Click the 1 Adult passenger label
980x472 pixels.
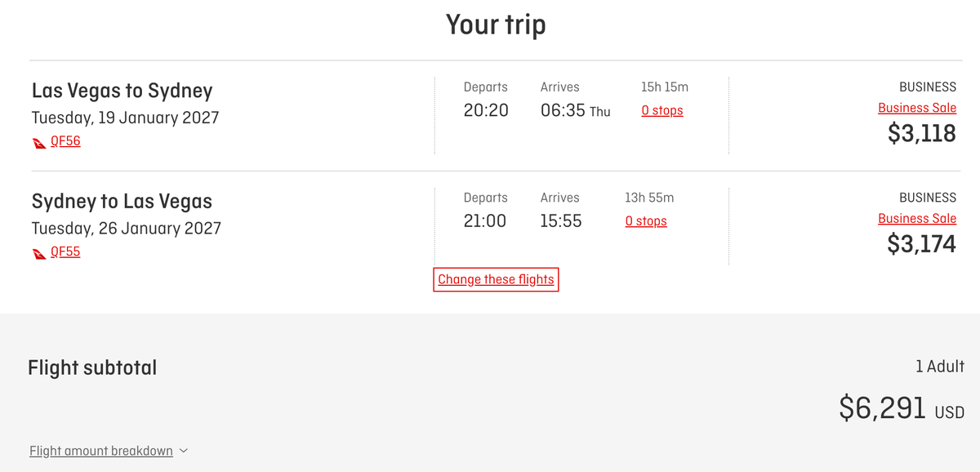939,367
